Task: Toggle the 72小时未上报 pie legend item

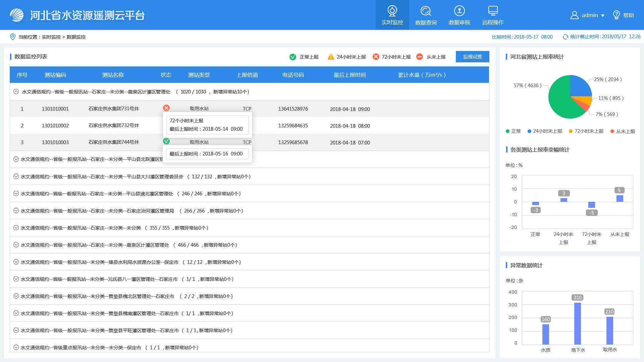Action: pyautogui.click(x=586, y=131)
